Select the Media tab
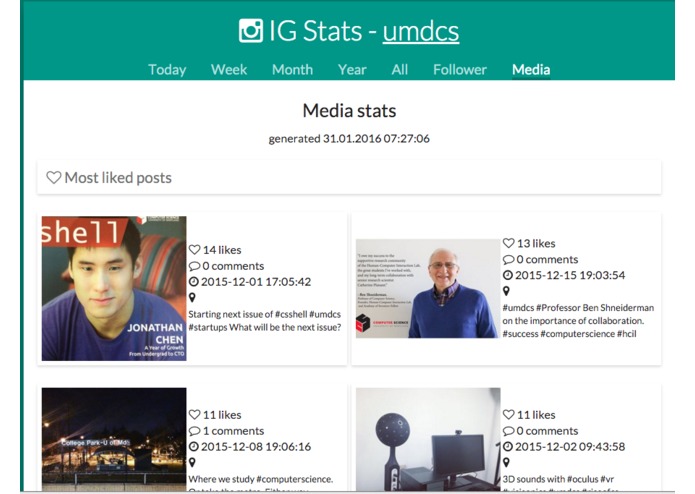Image resolution: width=695 pixels, height=494 pixels. tap(531, 70)
